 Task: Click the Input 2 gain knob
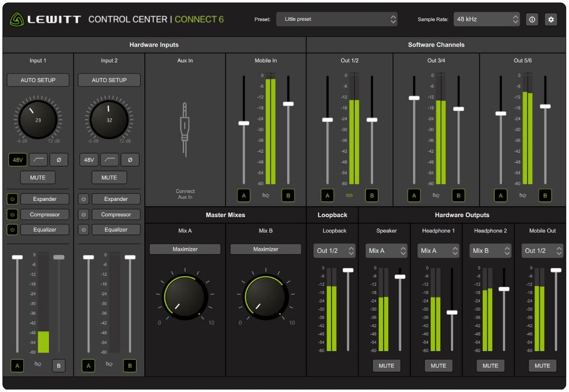click(x=109, y=120)
